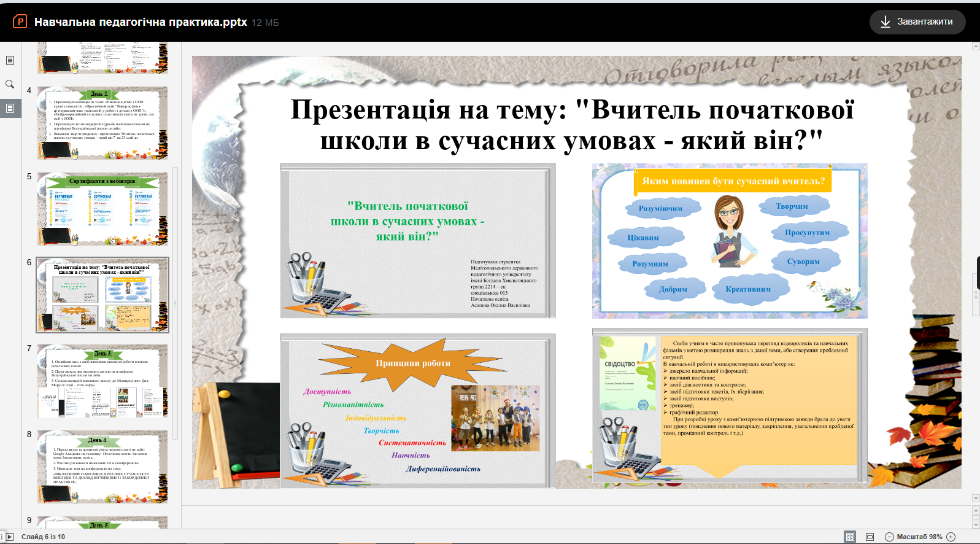Open the search magnifier in left sidebar
The image size is (980, 544).
(x=10, y=84)
